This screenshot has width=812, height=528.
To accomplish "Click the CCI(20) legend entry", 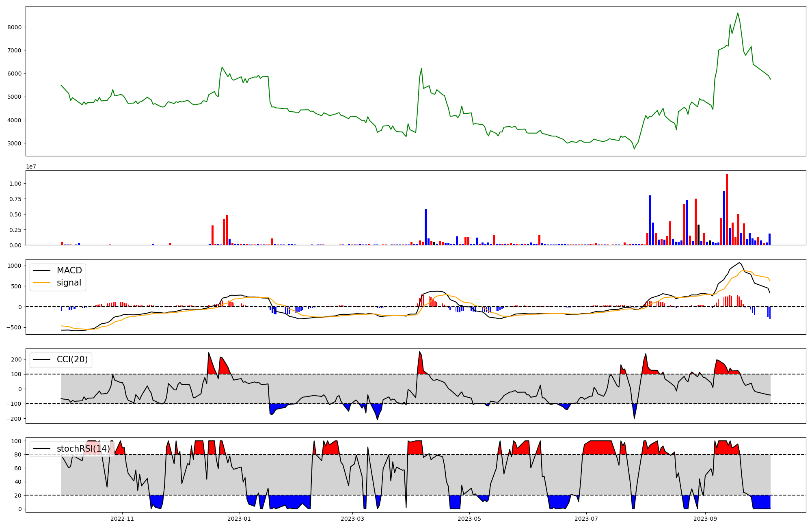I will pyautogui.click(x=72, y=360).
